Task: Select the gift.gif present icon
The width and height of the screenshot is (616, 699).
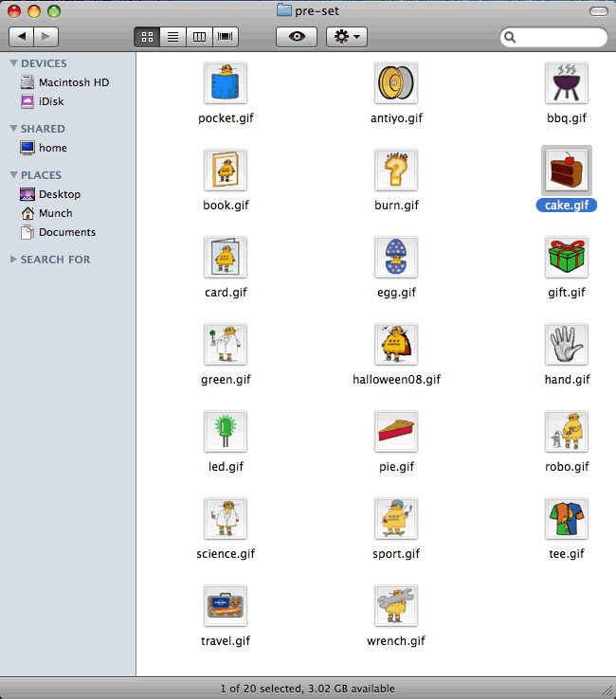Action: 567,258
